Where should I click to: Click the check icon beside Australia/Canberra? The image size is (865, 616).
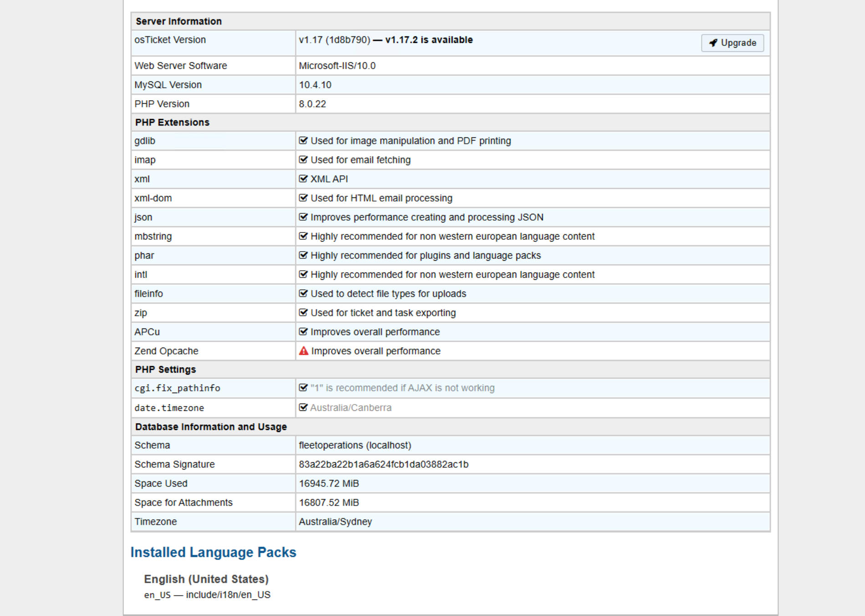click(303, 407)
